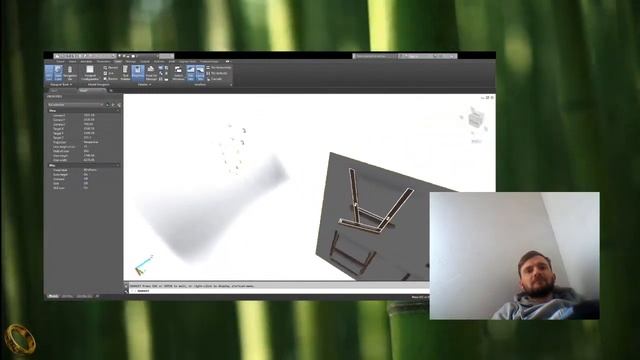This screenshot has width=640, height=360.
Task: Click the Projection value Perspective
Action: pos(91,142)
